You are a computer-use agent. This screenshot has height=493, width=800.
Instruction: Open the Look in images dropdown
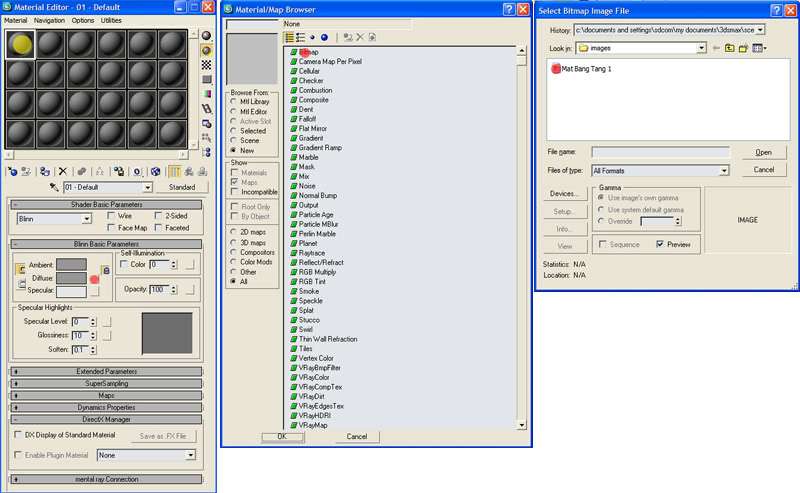[702, 48]
